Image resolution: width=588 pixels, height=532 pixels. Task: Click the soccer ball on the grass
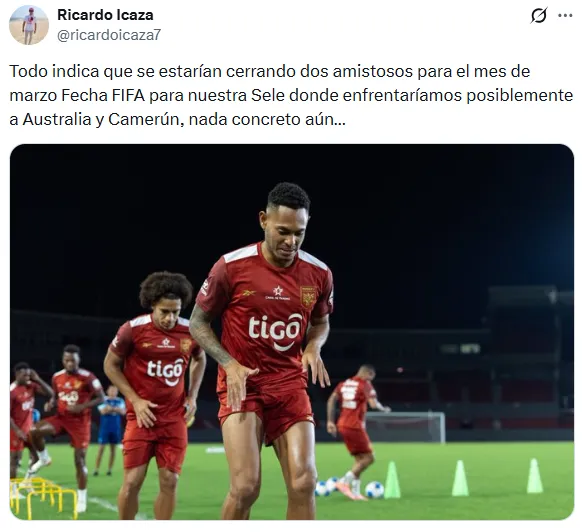pyautogui.click(x=374, y=489)
